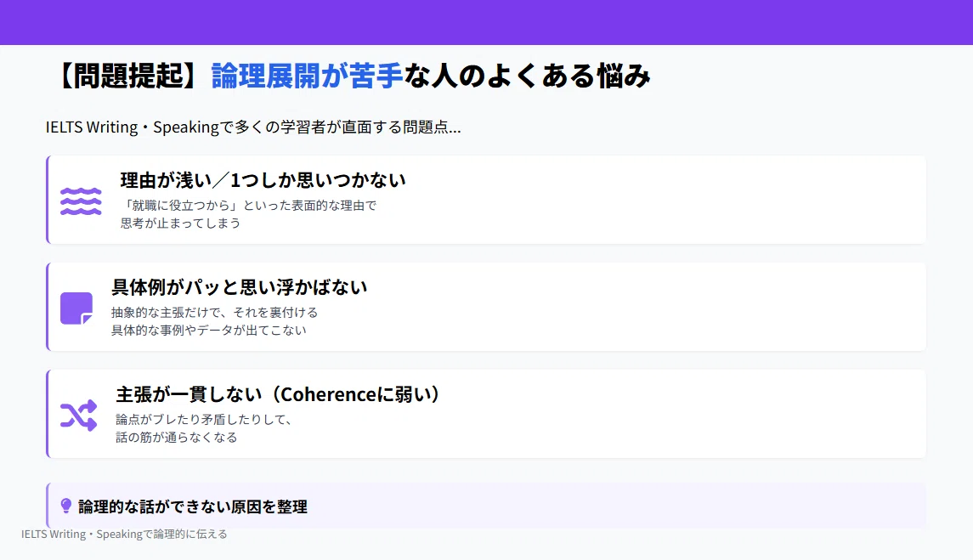The image size is (973, 560).
Task: Click the shuffle arrows icon in third card
Action: (x=79, y=416)
